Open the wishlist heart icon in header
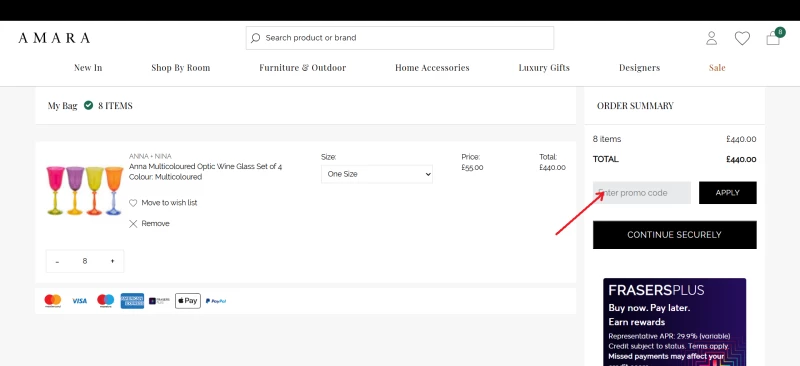800x366 pixels. coord(742,38)
